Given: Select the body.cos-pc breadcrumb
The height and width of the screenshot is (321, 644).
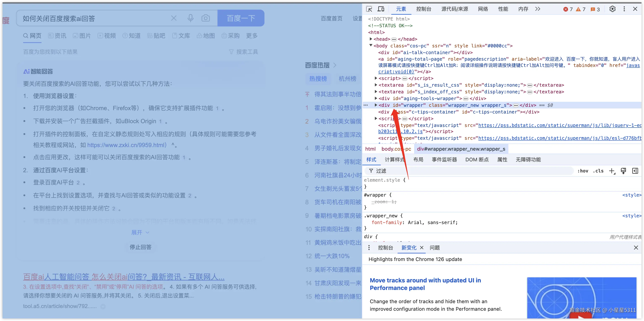Looking at the screenshot, I should pyautogui.click(x=396, y=149).
